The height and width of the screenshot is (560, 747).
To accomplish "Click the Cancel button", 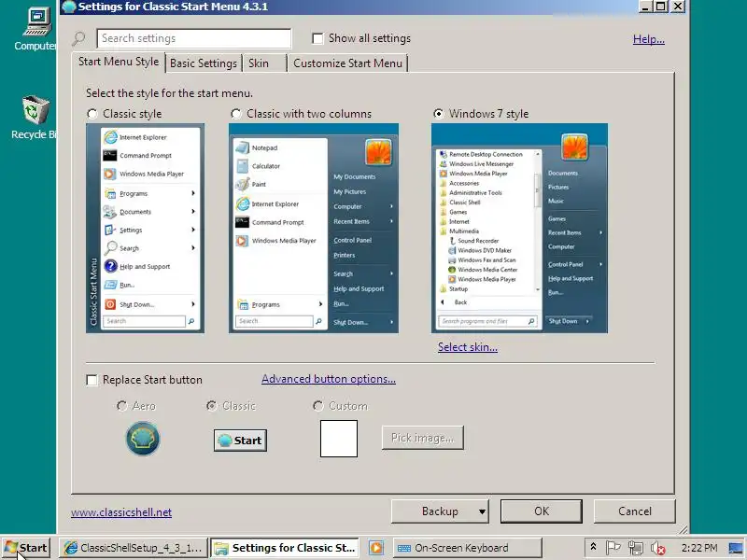I will pyautogui.click(x=635, y=511).
